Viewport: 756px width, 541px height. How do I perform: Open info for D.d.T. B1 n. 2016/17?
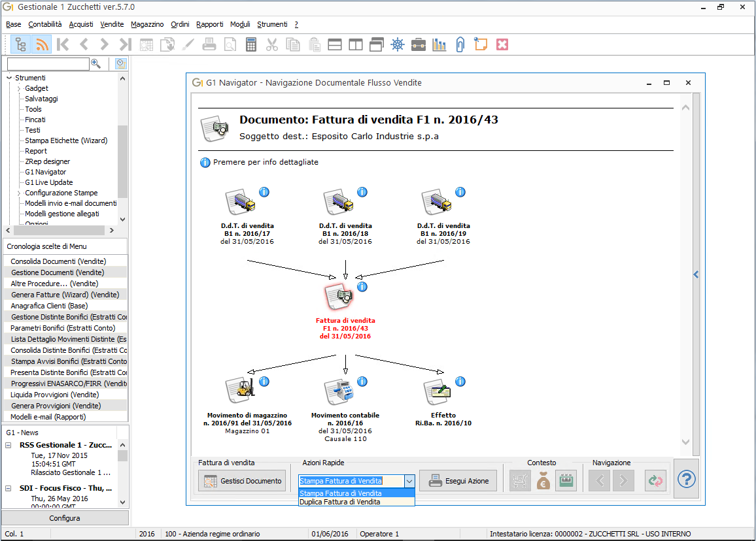coord(264,192)
